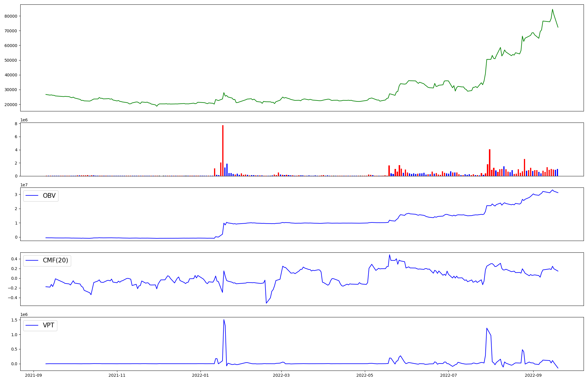Click the 80000 price axis tick label
Image resolution: width=588 pixels, height=382 pixels.
(x=11, y=16)
